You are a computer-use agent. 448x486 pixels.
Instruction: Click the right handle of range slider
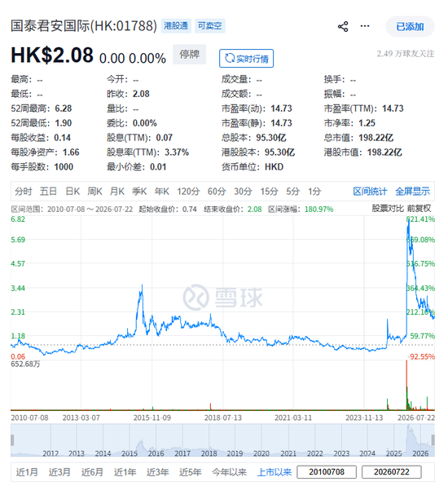[x=433, y=440]
